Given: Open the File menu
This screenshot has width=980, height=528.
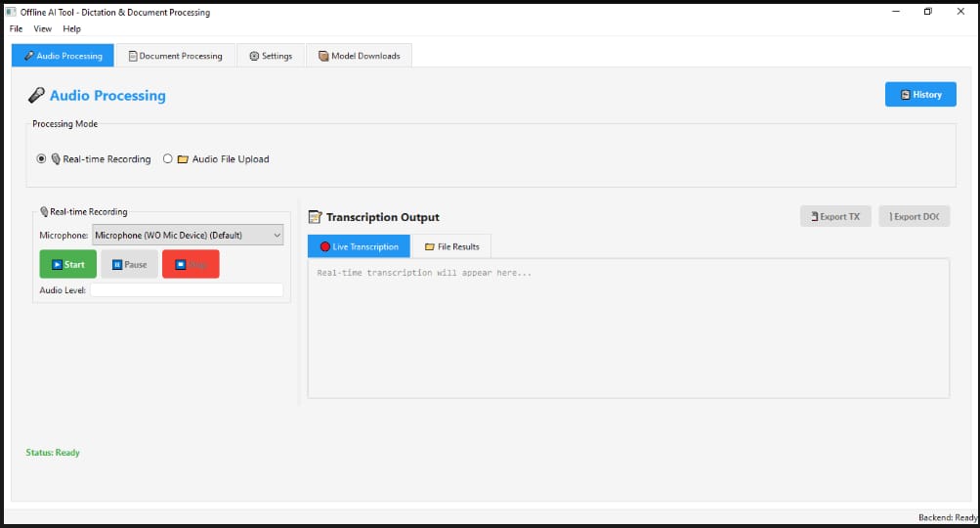Looking at the screenshot, I should (x=16, y=28).
